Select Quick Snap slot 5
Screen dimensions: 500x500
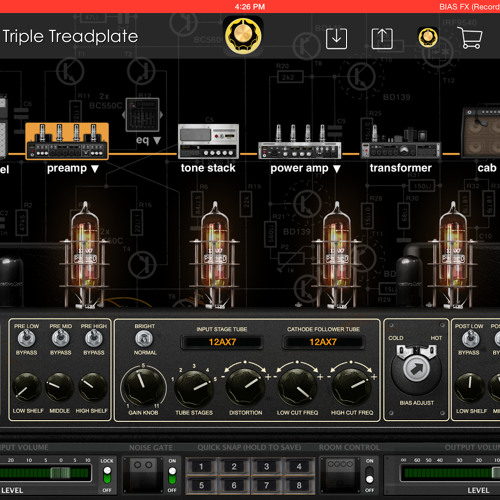point(201,485)
